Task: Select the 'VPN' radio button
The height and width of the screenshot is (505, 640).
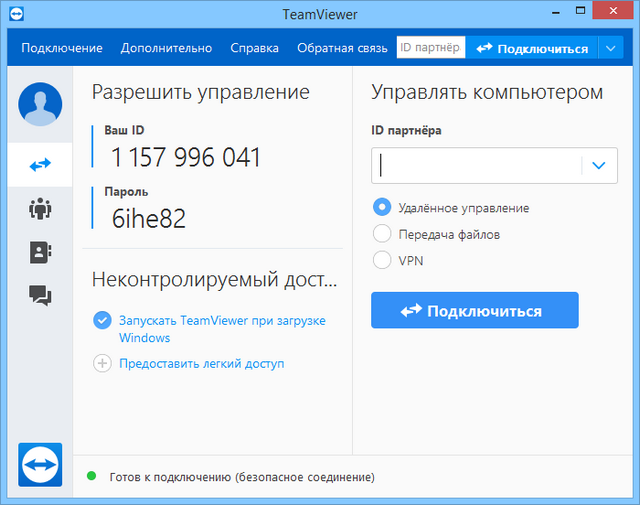Action: coord(382,260)
